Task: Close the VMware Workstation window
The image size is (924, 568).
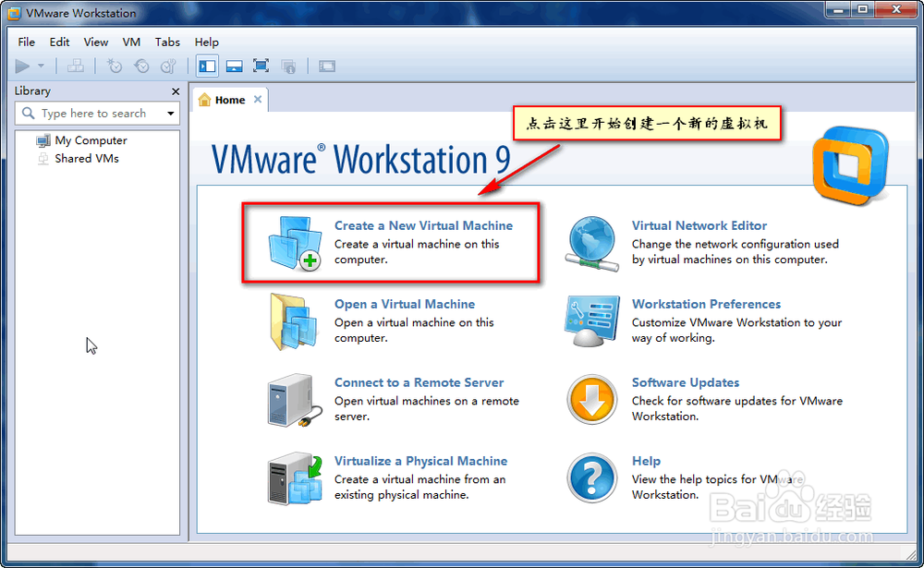Action: click(x=896, y=9)
